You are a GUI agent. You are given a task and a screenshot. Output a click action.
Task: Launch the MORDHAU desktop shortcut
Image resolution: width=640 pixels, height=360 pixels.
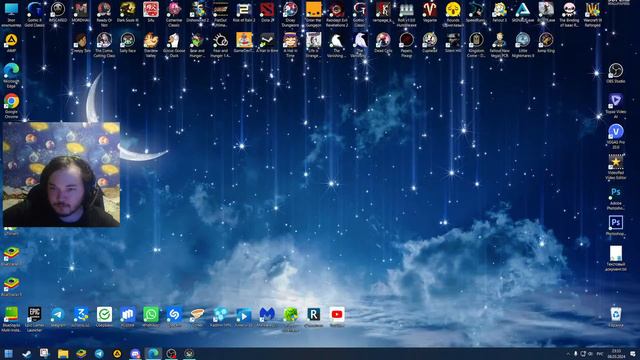[81, 12]
